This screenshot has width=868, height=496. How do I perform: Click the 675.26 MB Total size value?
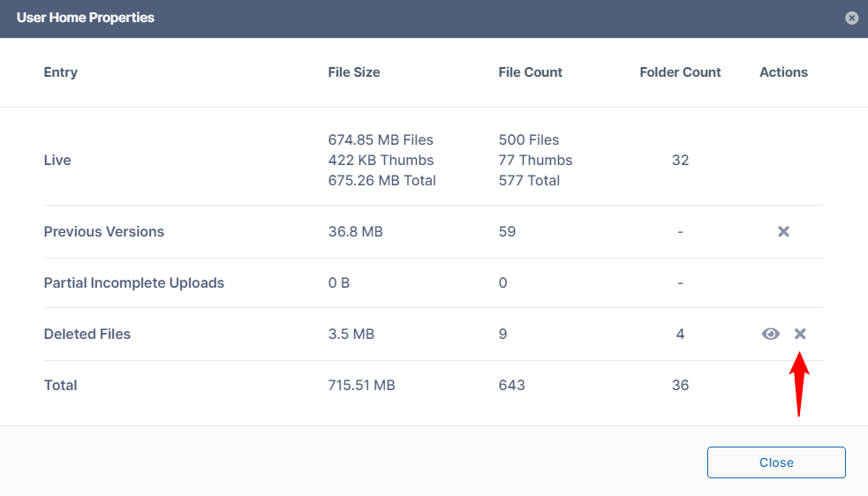(381, 181)
